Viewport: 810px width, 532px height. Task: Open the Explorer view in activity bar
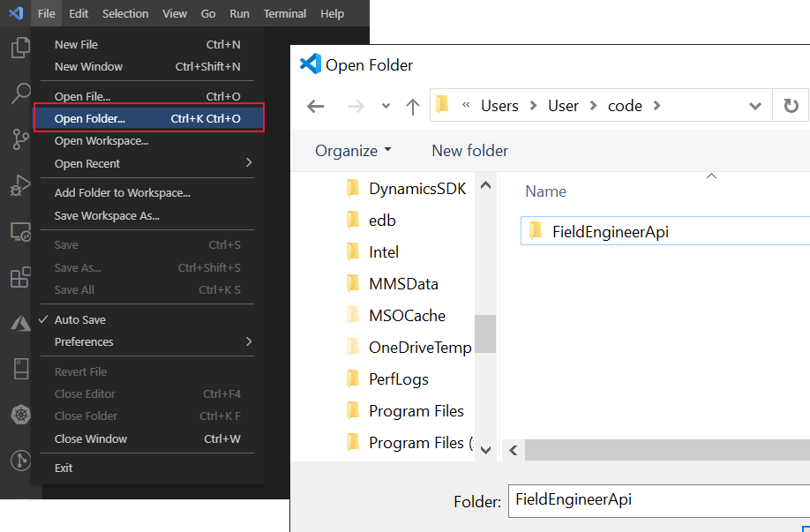(20, 48)
